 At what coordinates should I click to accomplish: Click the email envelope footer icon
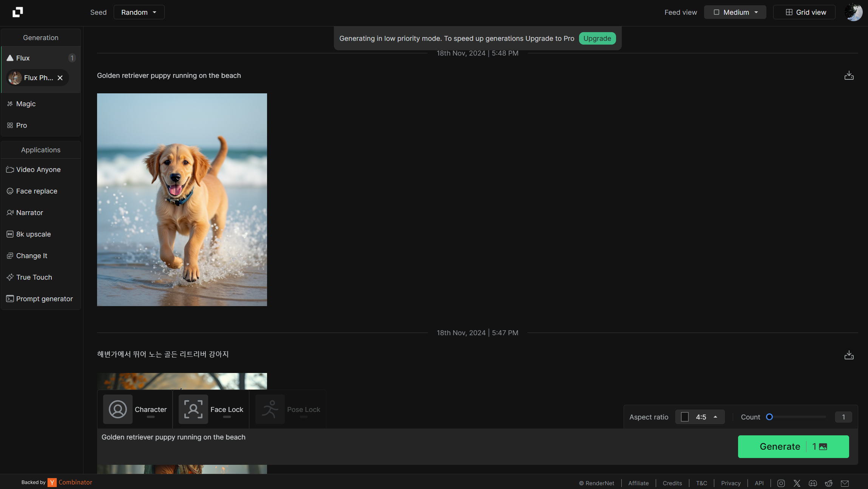click(845, 483)
